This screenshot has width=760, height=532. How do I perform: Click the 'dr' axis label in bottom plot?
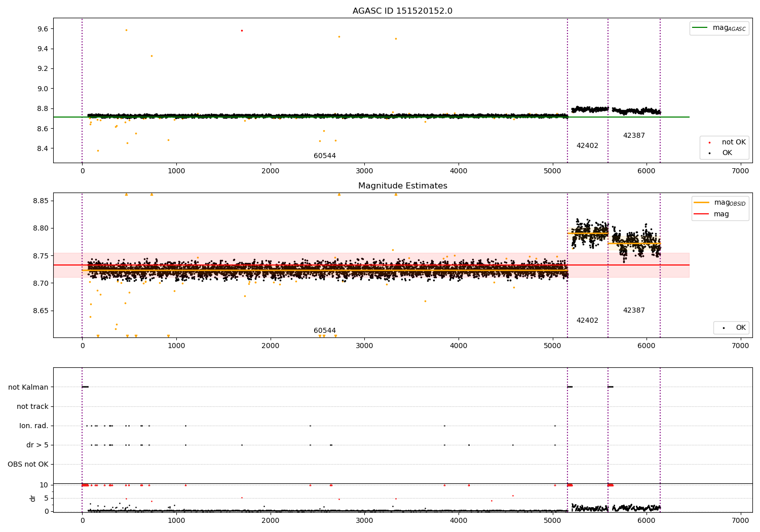click(33, 498)
